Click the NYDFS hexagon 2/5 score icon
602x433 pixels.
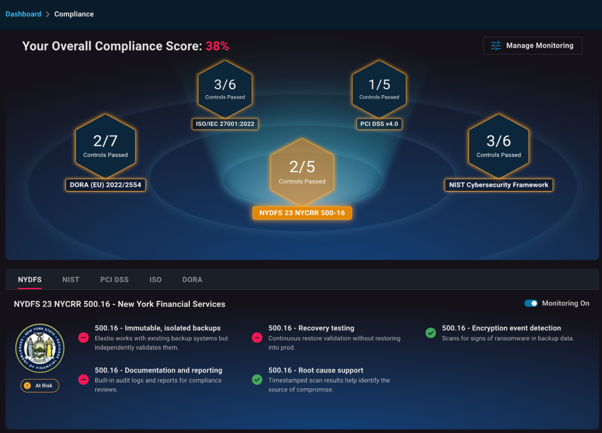[x=301, y=171]
